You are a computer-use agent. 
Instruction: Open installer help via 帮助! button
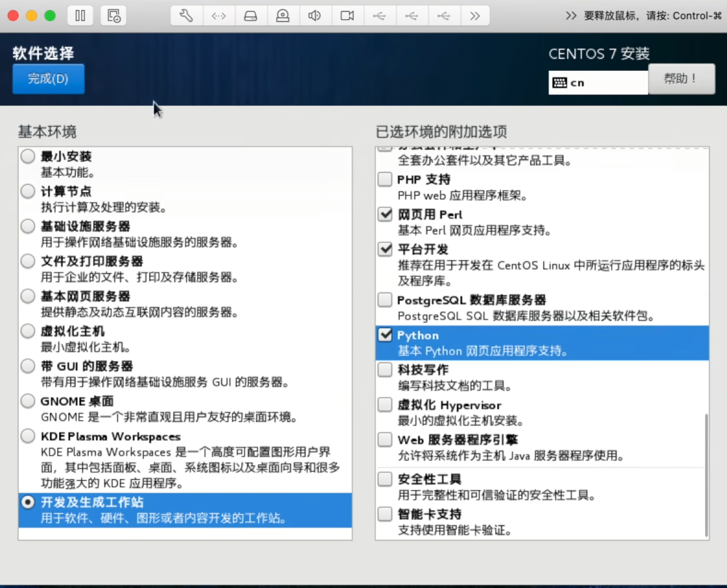[682, 79]
